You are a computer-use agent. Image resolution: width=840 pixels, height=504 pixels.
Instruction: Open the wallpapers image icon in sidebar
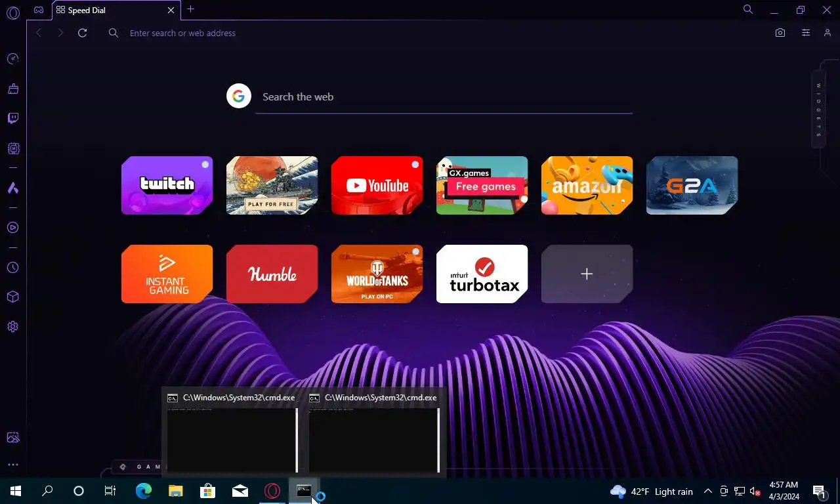(x=12, y=438)
